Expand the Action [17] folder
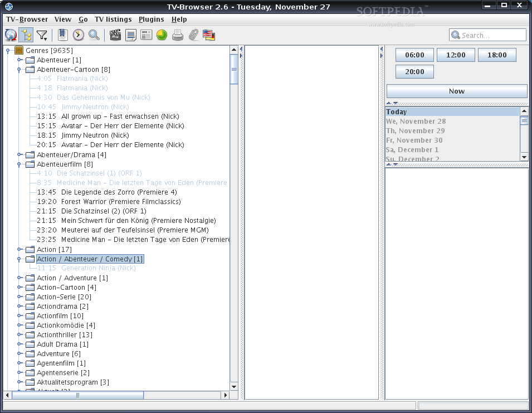This screenshot has width=532, height=413. 19,250
